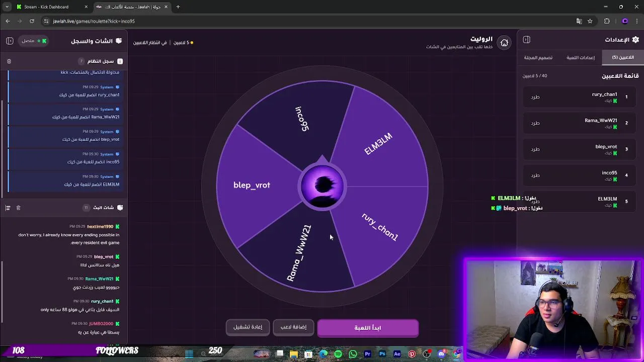644x362 pixels.
Task: Open WhatsApp from the taskbar
Action: pyautogui.click(x=353, y=354)
